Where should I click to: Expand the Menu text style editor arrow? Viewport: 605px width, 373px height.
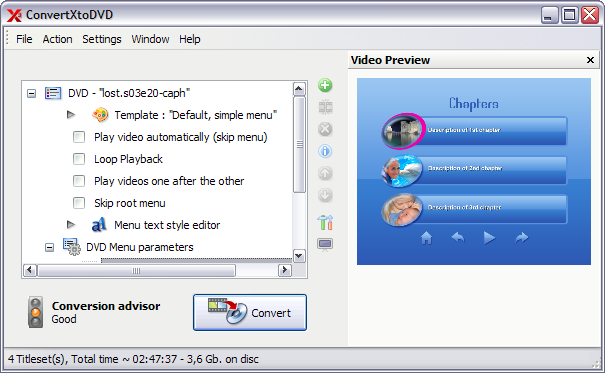(x=71, y=224)
